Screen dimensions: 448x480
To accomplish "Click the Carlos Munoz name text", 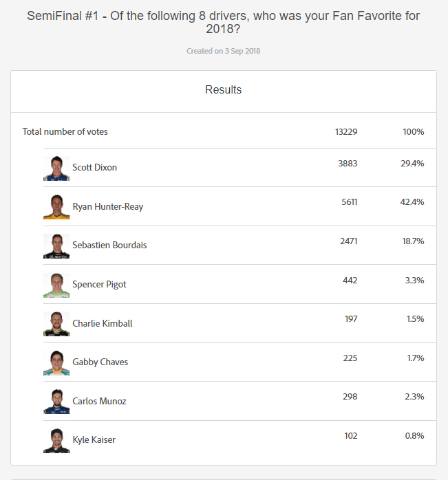I will [99, 402].
